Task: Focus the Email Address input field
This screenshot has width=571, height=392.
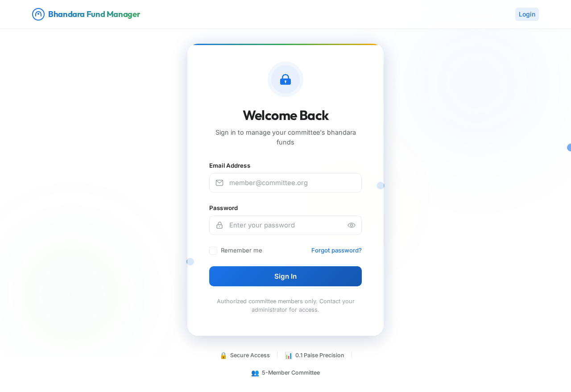Action: tap(285, 183)
